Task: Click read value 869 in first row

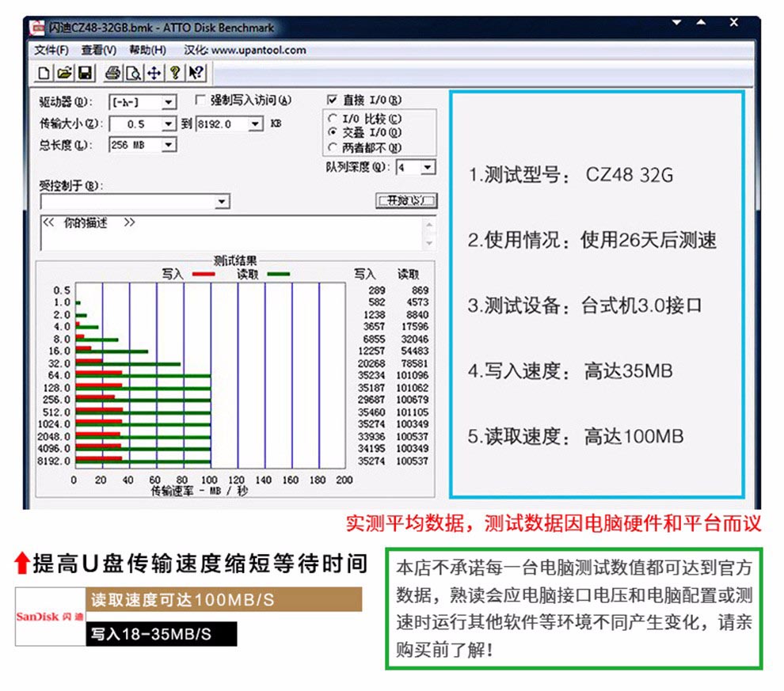Action: point(420,290)
